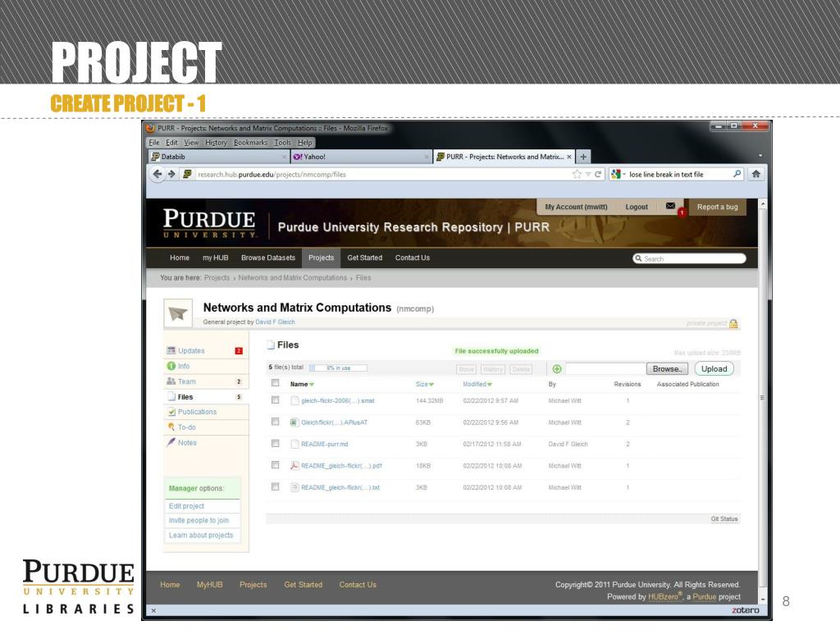The image size is (840, 630).
Task: Click the Publications checkmark icon in sidebar
Action: (171, 412)
